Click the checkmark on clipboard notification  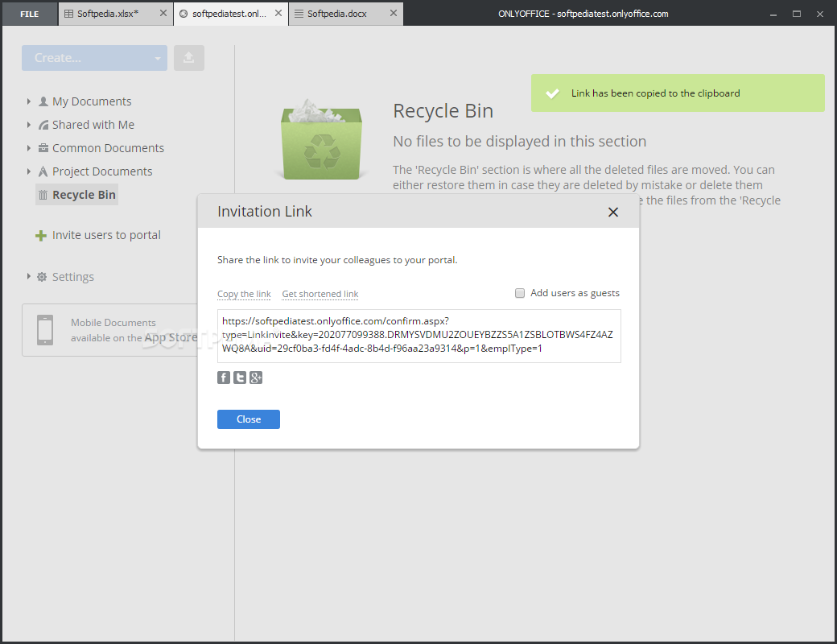[x=552, y=93]
